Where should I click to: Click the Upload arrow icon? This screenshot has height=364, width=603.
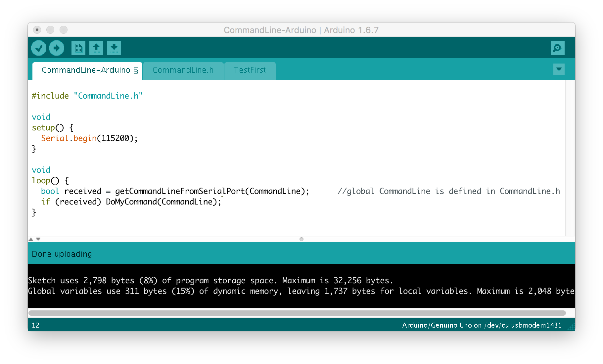pyautogui.click(x=56, y=48)
